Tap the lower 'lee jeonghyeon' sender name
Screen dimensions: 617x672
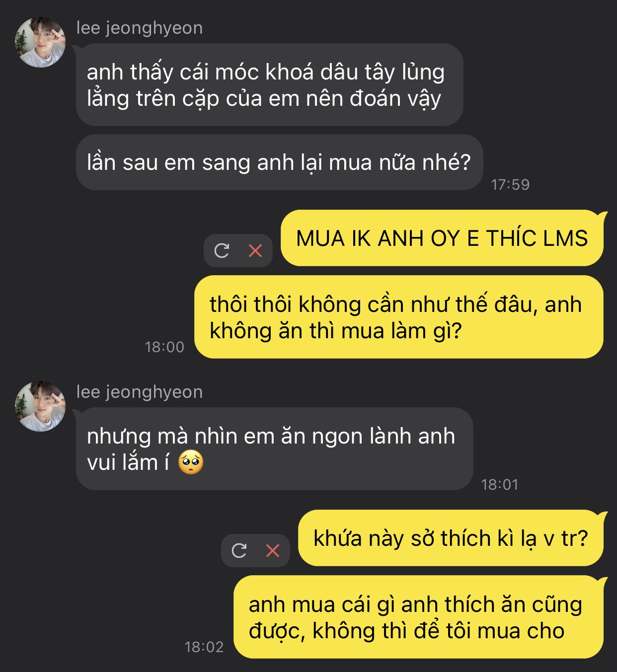(x=140, y=392)
